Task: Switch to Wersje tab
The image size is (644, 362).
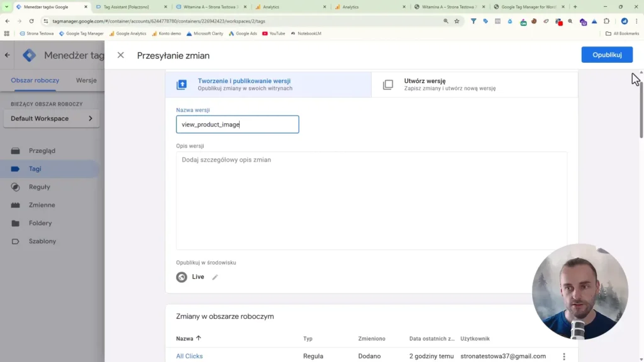Action: tap(86, 80)
